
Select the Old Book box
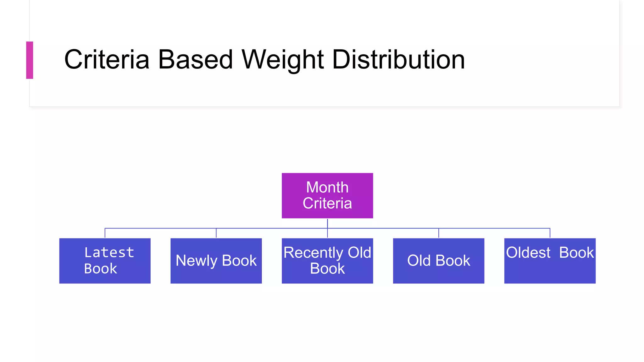[x=438, y=261]
